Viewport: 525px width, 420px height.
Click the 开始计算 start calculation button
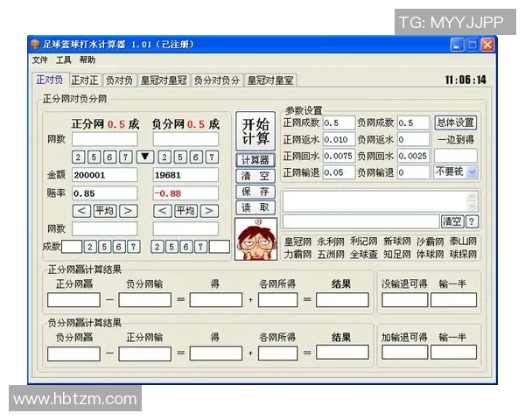255,131
